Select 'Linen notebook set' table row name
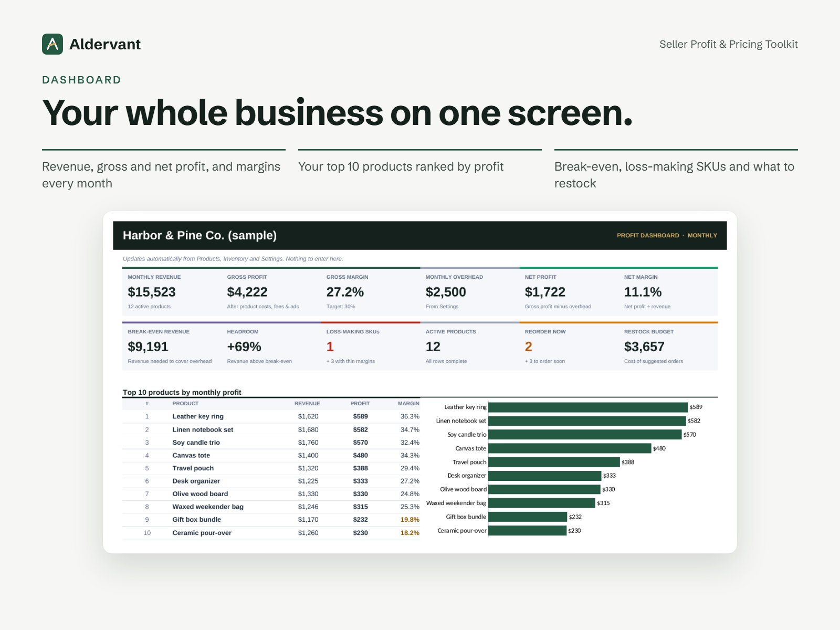The height and width of the screenshot is (630, 840). coord(203,429)
